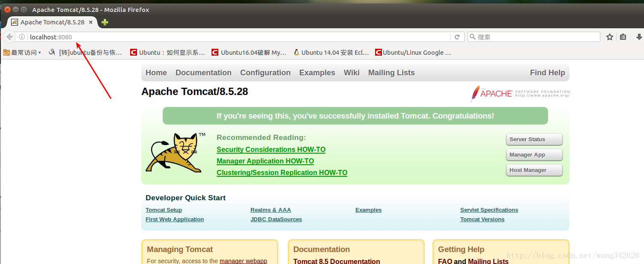
Task: Click the Apache Tomcat/8.5.28 page heading
Action: [x=195, y=92]
